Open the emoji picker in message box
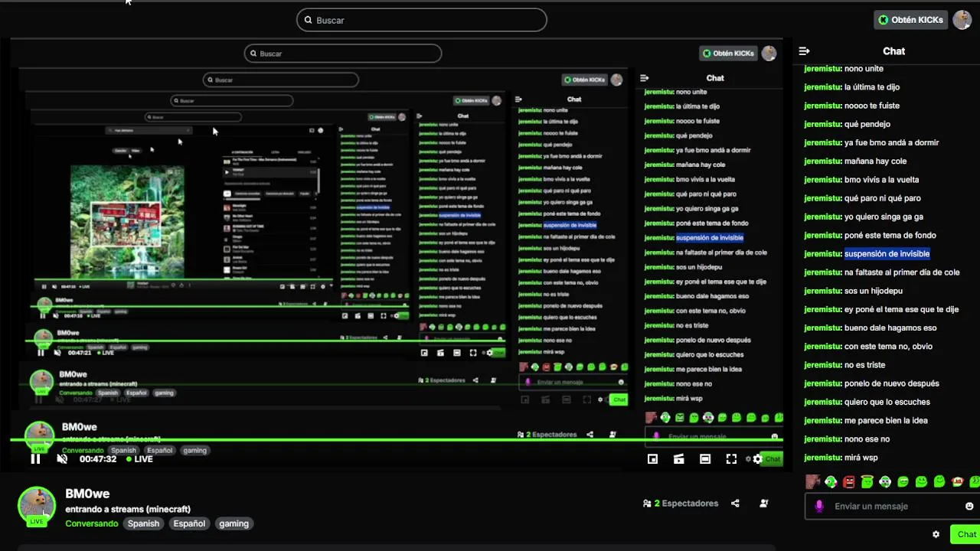Screen dimensions: 980x551 point(969,506)
